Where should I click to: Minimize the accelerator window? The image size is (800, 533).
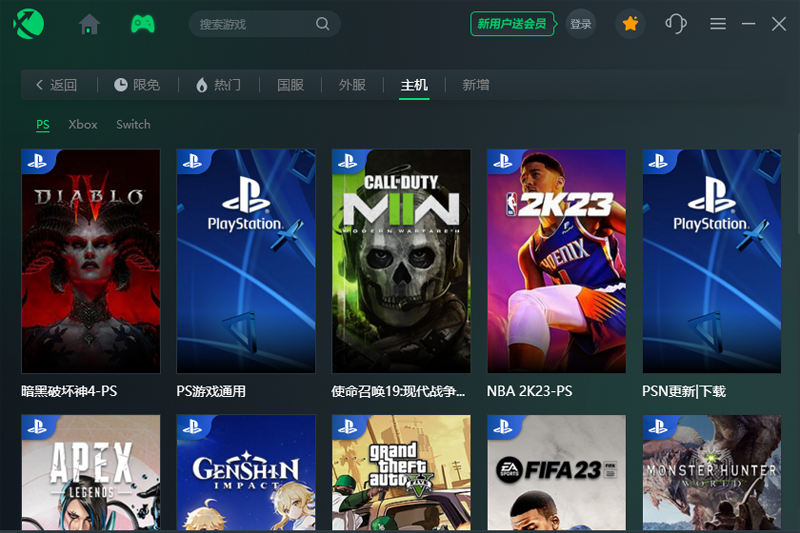pyautogui.click(x=748, y=23)
